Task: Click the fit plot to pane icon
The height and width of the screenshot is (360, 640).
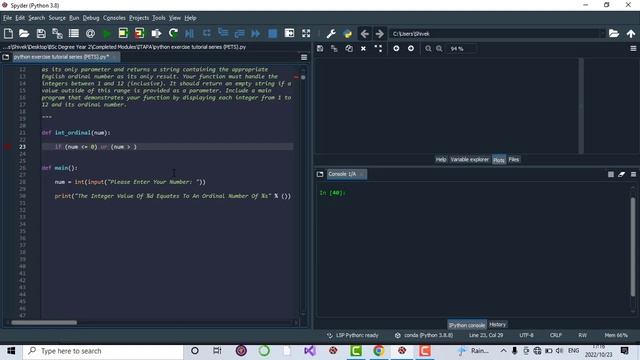Action: pyautogui.click(x=378, y=49)
